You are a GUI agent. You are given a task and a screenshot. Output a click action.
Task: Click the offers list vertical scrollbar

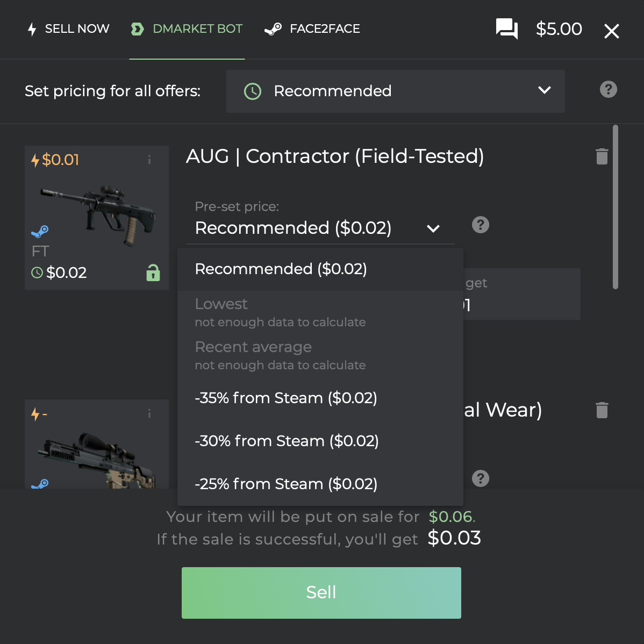615,207
